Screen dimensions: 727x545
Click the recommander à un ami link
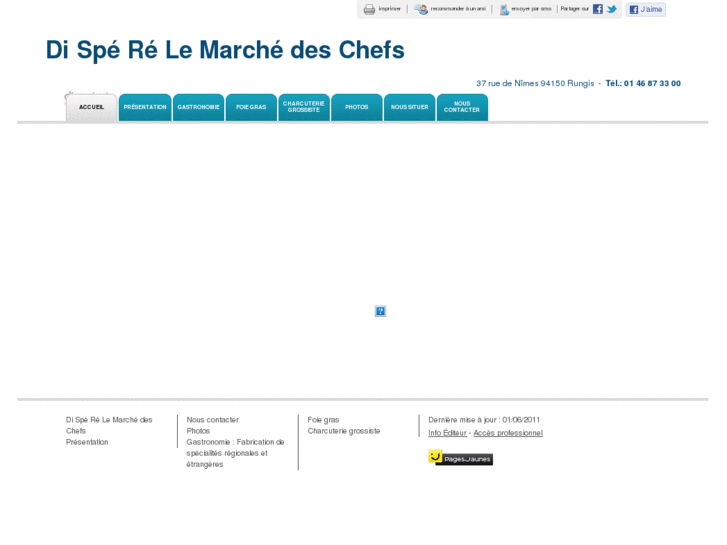pyautogui.click(x=458, y=9)
